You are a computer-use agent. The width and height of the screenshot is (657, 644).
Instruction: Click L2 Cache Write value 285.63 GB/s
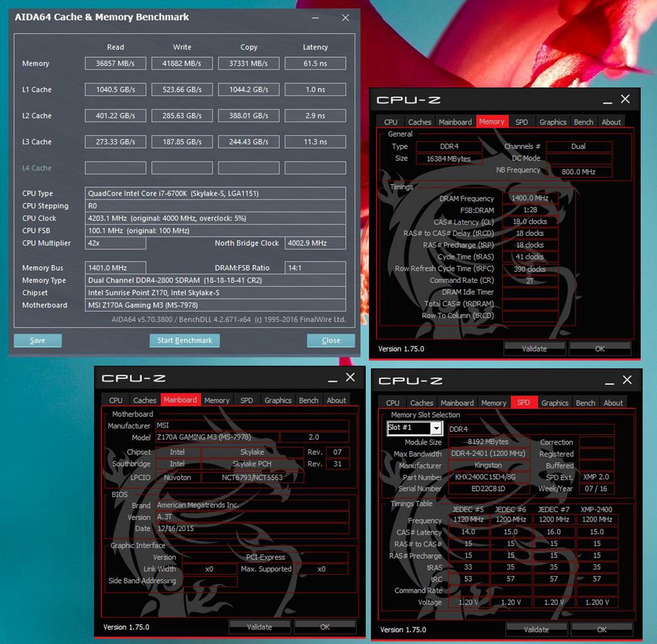(x=182, y=115)
